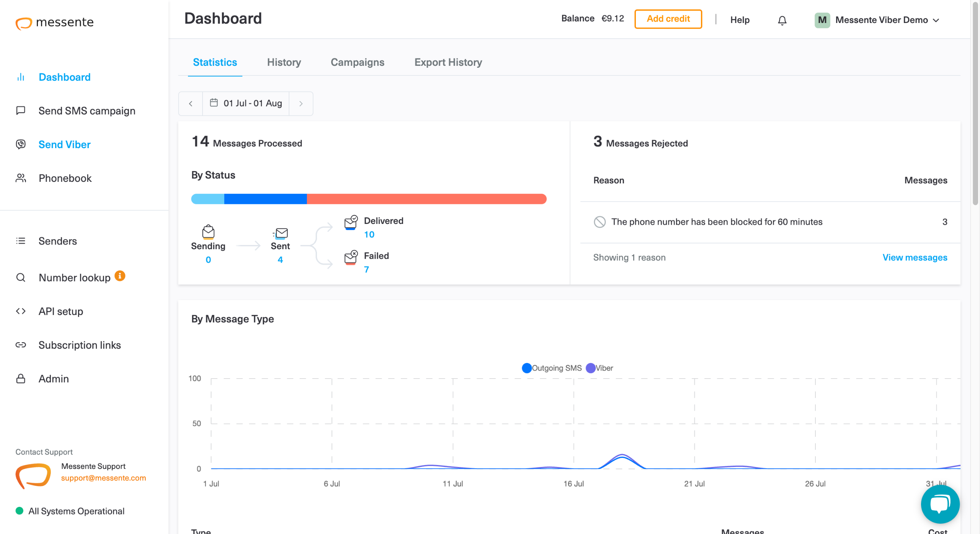This screenshot has height=534, width=980.
Task: Advance to the next date range
Action: [301, 103]
